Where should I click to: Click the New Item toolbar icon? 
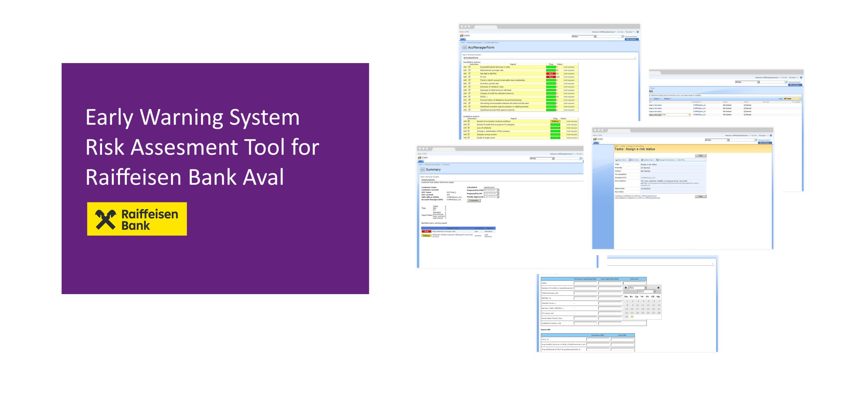(617, 160)
